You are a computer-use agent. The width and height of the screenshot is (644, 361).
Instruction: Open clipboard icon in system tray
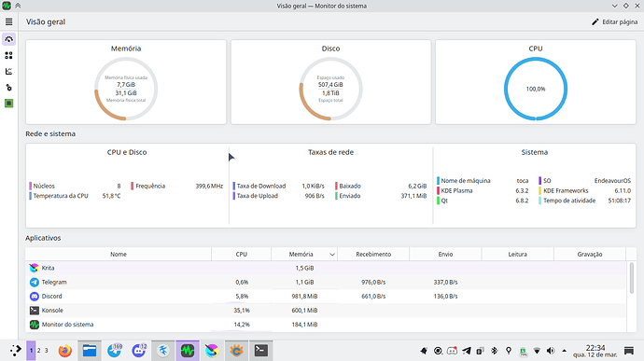click(x=480, y=351)
